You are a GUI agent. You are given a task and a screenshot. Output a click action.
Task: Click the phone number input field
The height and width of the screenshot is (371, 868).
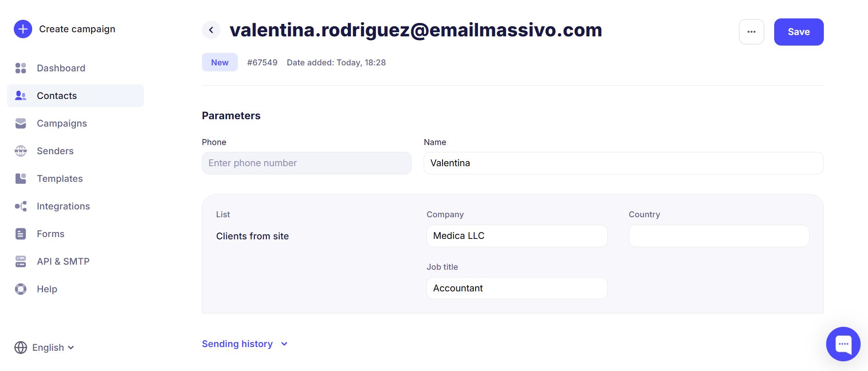(x=306, y=163)
